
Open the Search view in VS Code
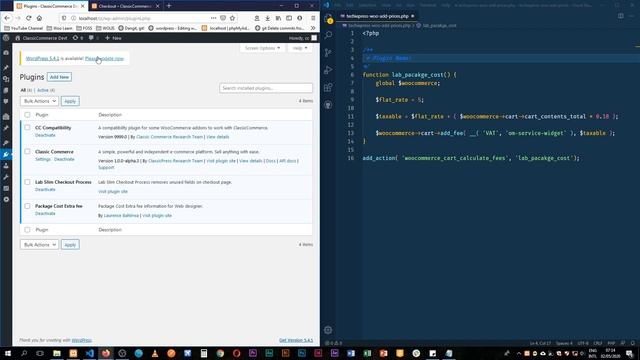pyautogui.click(x=329, y=35)
